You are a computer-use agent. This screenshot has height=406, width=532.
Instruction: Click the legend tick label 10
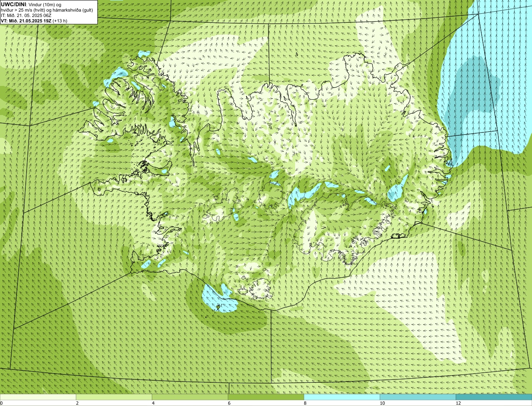(x=382, y=403)
